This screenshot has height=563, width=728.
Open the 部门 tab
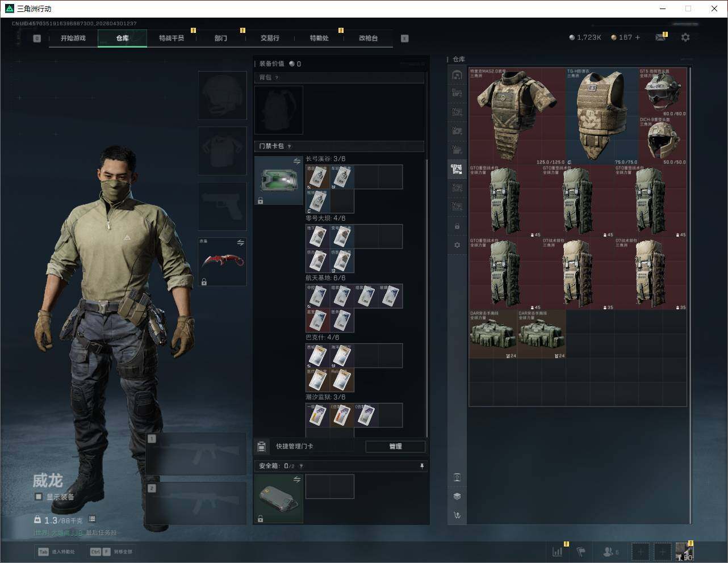click(221, 38)
